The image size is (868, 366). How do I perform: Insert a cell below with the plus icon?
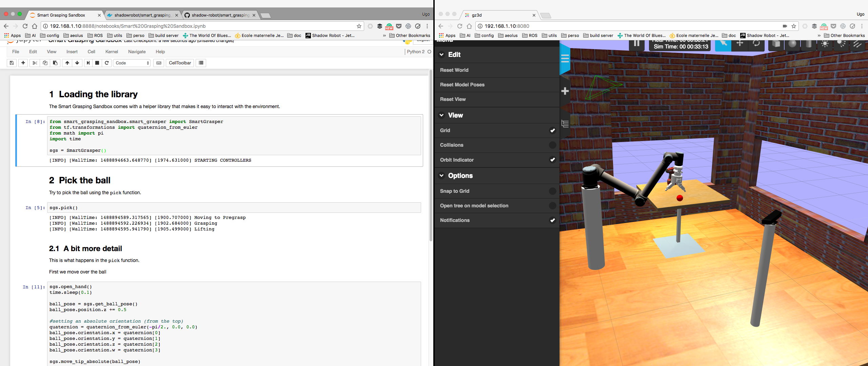[23, 63]
